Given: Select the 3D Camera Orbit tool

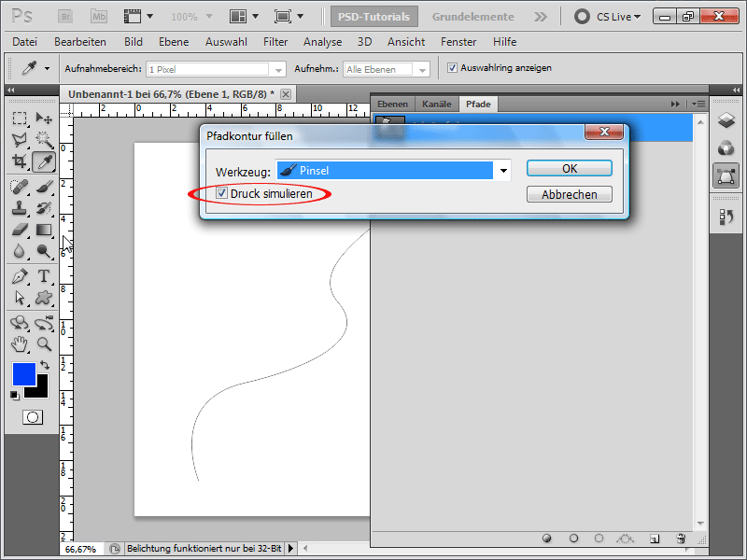Looking at the screenshot, I should [44, 323].
